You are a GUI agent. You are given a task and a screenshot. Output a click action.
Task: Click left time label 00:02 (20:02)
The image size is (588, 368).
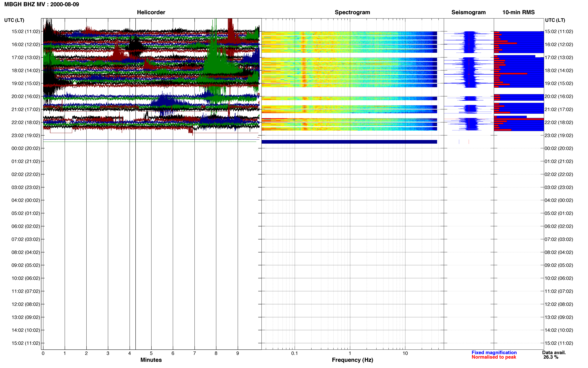click(x=26, y=148)
